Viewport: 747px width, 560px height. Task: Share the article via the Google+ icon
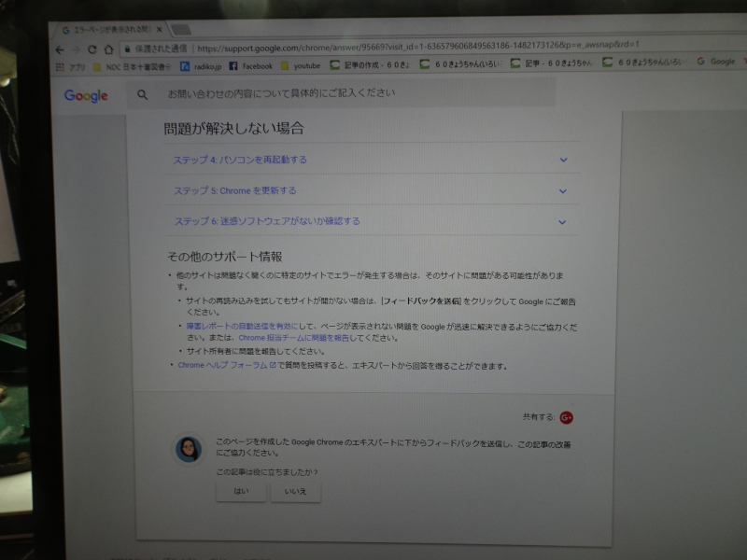pyautogui.click(x=566, y=417)
